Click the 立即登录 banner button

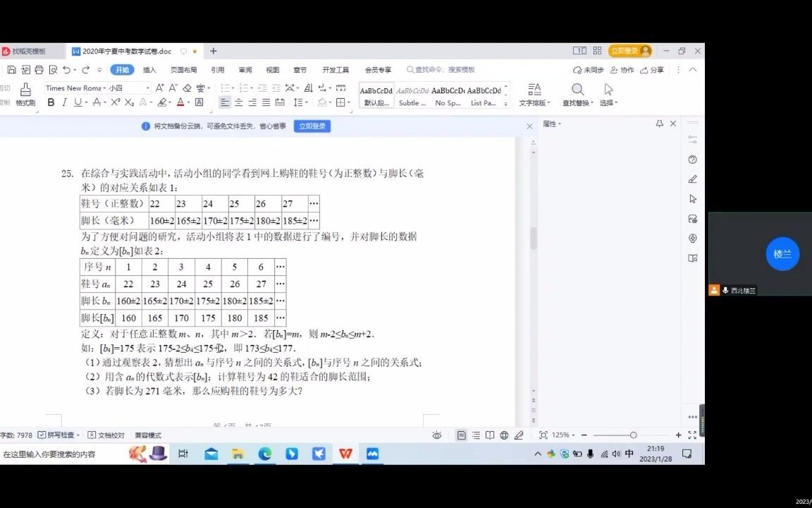(x=312, y=126)
